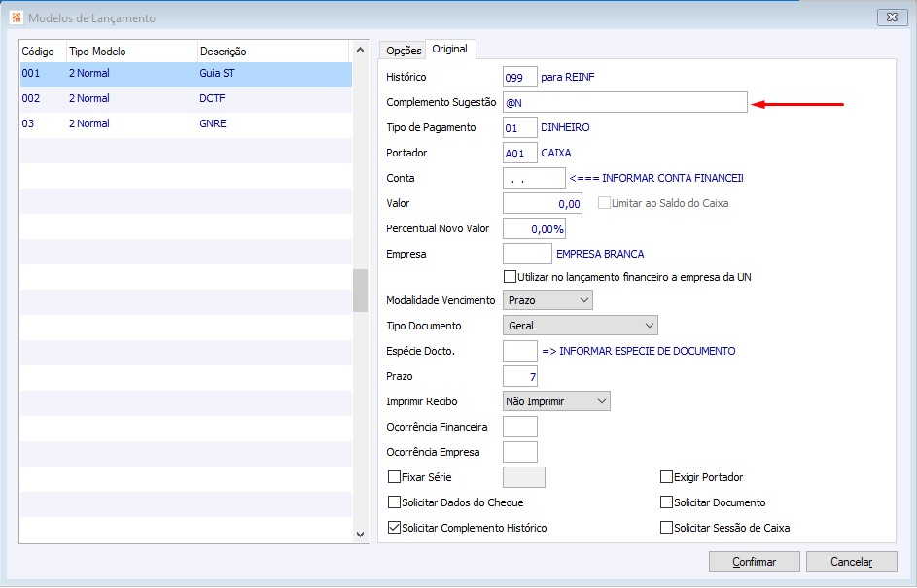The width and height of the screenshot is (917, 588).
Task: Open the Imprimir Recibo dropdown
Action: 556,401
